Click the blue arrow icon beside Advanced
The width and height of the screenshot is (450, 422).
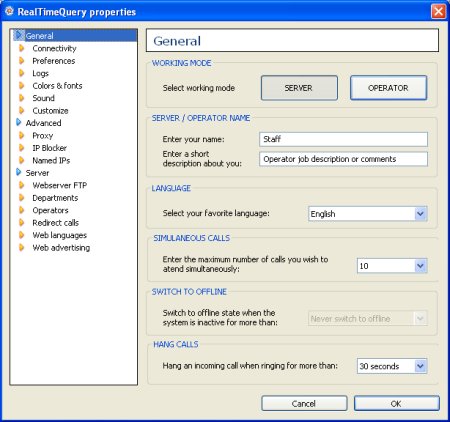point(19,123)
